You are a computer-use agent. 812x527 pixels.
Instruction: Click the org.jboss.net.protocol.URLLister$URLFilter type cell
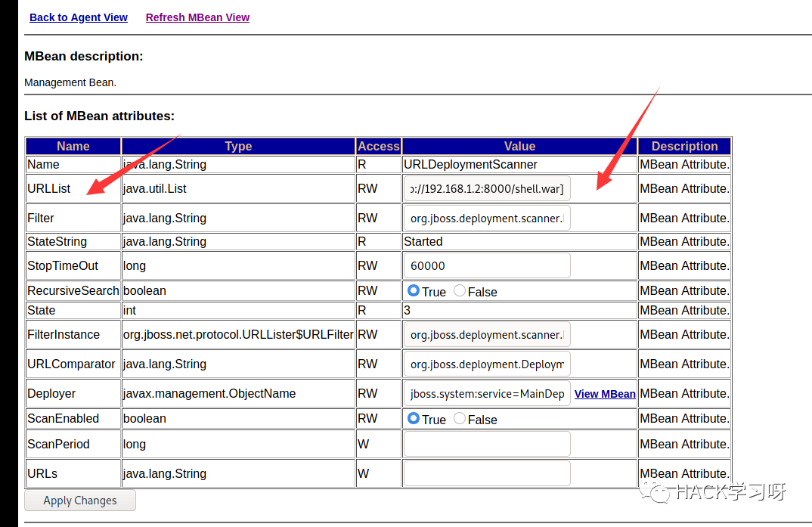[x=238, y=334]
